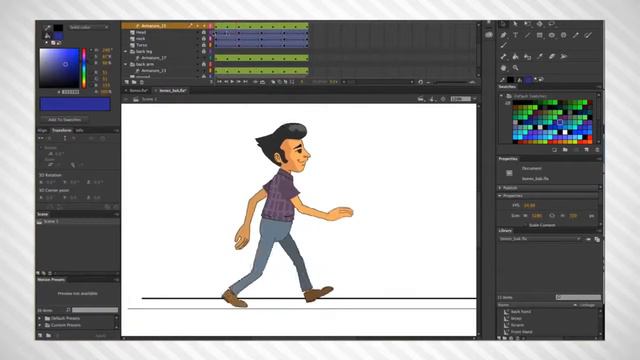Select the Rectangle tool
640x360 pixels.
pyautogui.click(x=540, y=36)
